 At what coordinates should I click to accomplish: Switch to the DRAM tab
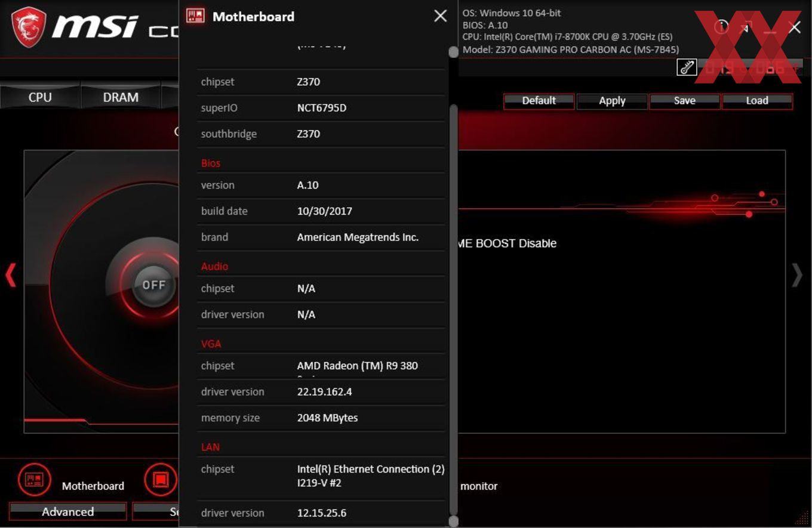click(121, 97)
